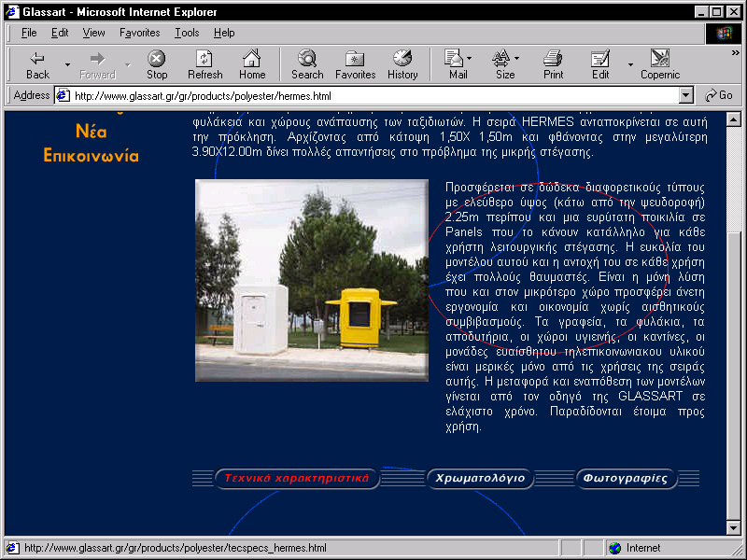This screenshot has width=747, height=560.
Task: Expand the Back history dropdown arrow
Action: point(67,64)
